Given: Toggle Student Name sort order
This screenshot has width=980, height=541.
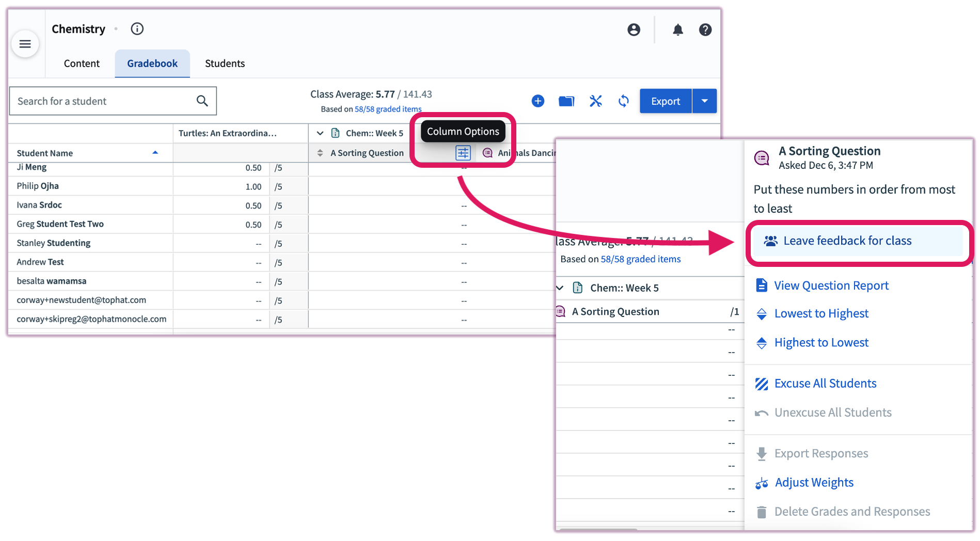Looking at the screenshot, I should click(x=155, y=152).
